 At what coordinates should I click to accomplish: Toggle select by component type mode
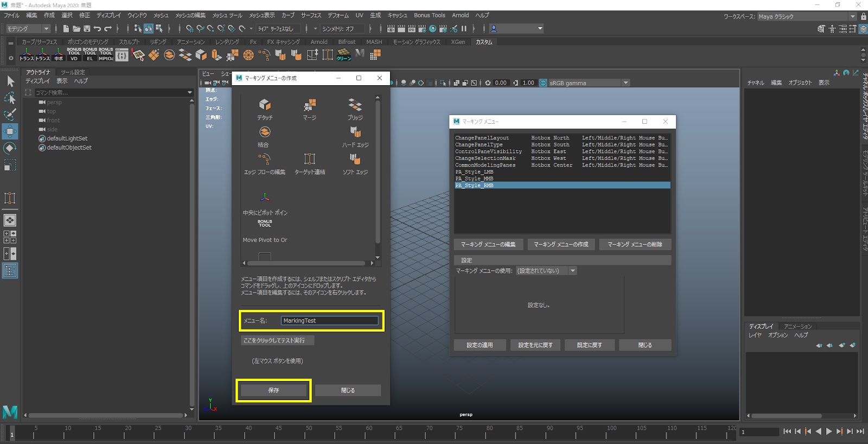[x=159, y=29]
